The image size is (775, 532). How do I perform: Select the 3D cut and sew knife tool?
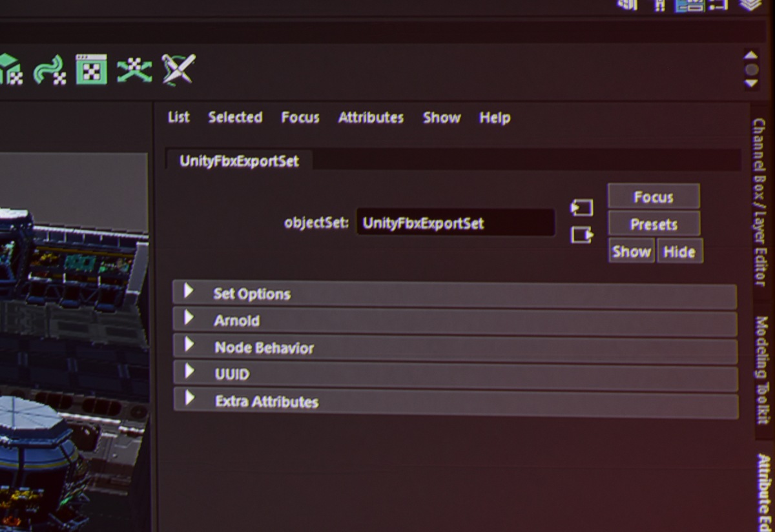click(x=178, y=69)
